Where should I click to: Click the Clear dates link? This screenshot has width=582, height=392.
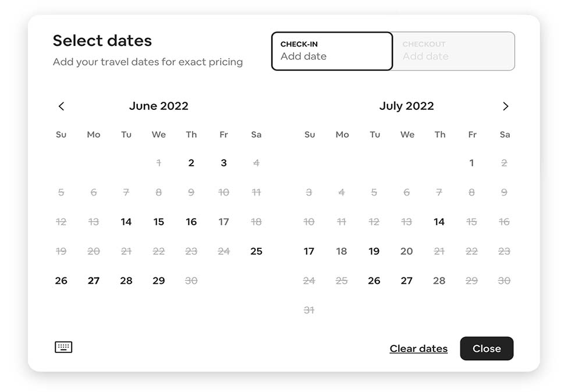418,348
